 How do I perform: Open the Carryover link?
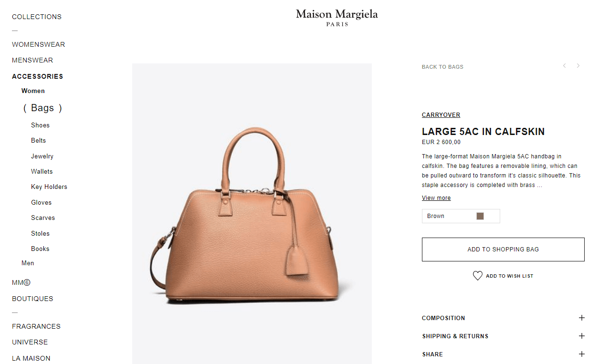[x=441, y=115]
